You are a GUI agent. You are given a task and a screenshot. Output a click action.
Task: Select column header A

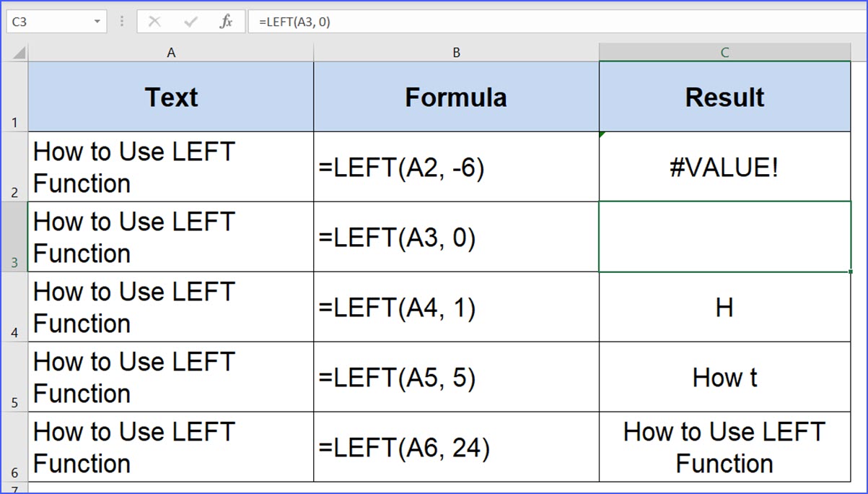171,52
